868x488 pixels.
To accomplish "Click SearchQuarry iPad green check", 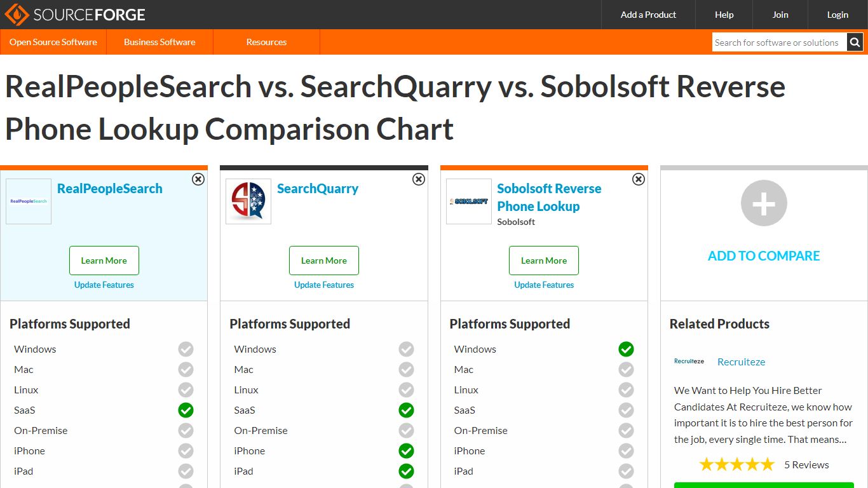I will [406, 471].
